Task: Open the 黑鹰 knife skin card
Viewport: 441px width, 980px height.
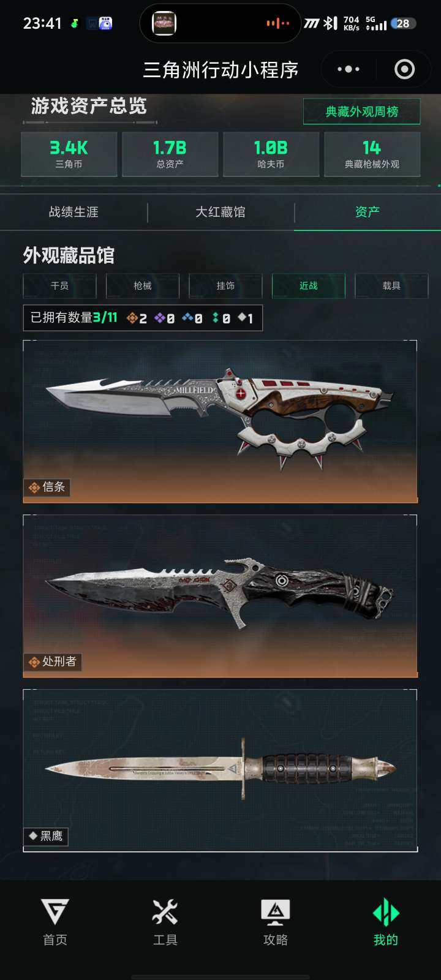Action: click(x=221, y=771)
